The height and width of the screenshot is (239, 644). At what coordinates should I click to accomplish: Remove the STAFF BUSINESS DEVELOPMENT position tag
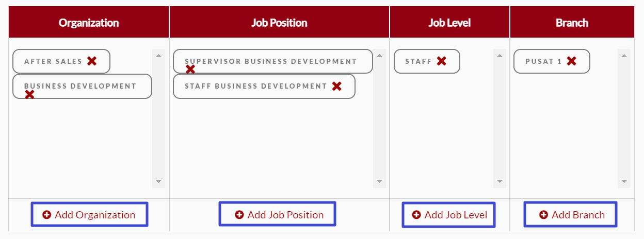[337, 86]
